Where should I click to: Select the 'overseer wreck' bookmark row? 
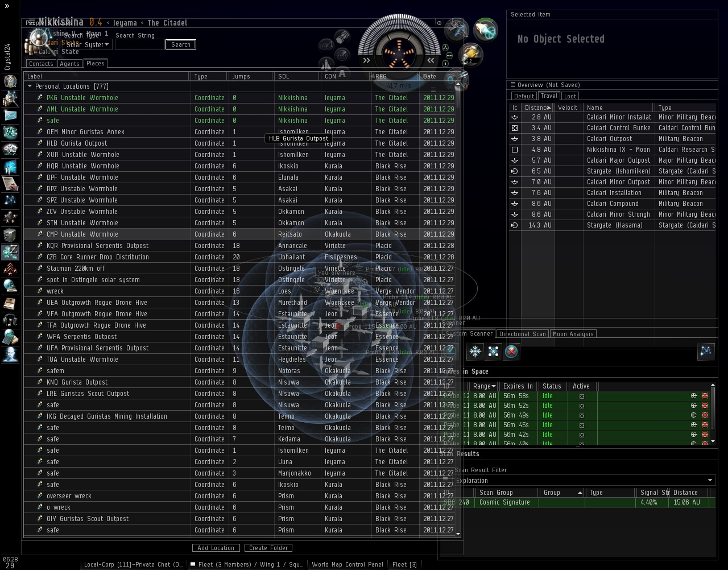point(240,496)
